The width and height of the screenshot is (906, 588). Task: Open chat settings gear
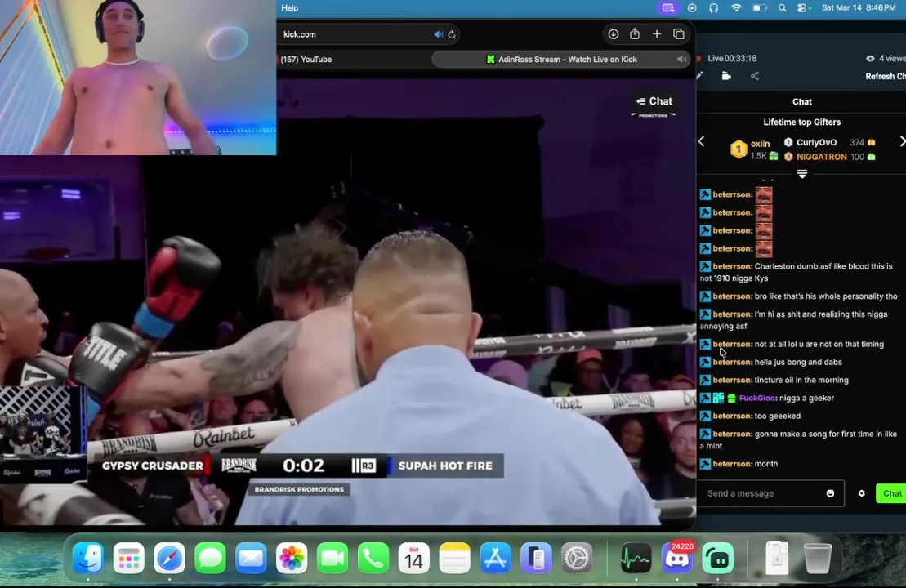pos(862,493)
